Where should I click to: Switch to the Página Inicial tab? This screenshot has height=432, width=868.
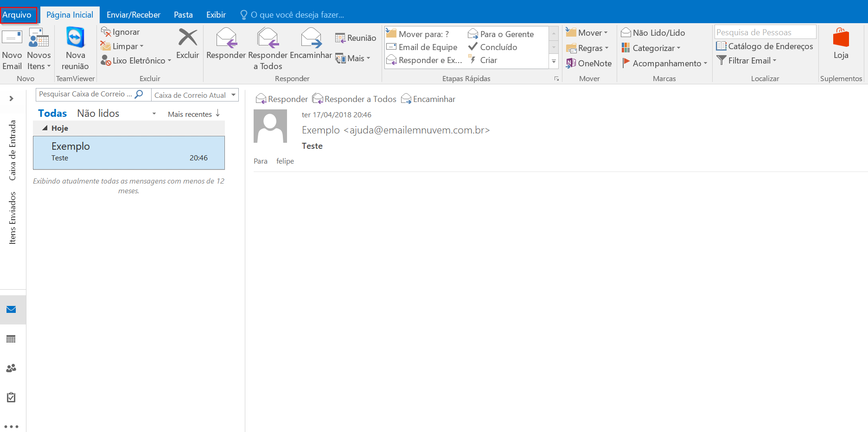pos(70,15)
